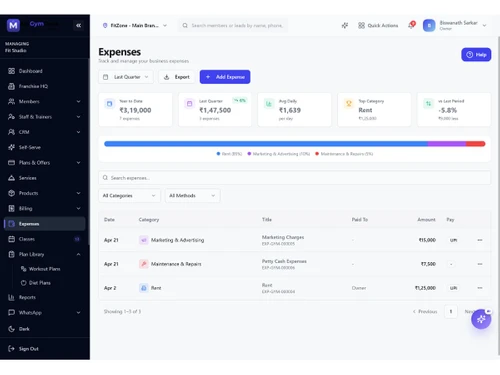
Task: Click Last Quarter card icon
Action: click(x=189, y=104)
